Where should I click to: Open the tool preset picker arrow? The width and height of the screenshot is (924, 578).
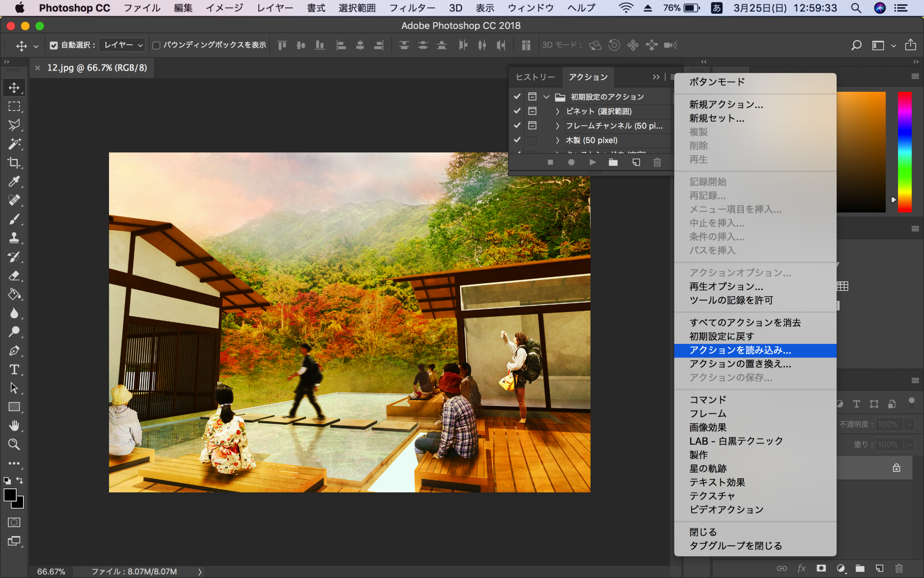click(36, 46)
